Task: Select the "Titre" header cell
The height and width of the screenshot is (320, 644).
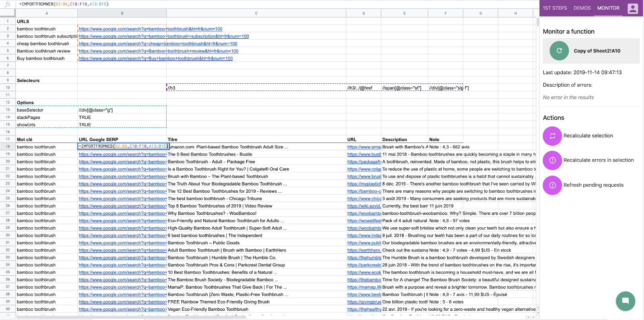Action: [256, 139]
